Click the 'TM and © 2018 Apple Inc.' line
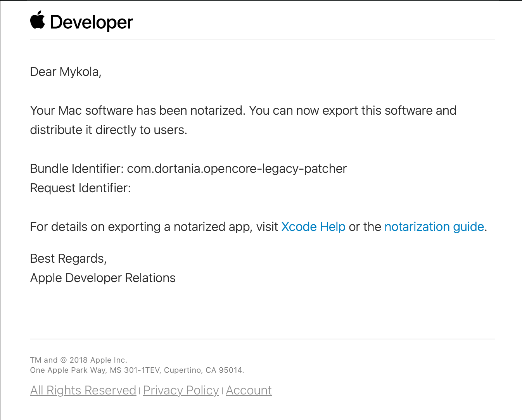The height and width of the screenshot is (420, 522). (x=78, y=360)
